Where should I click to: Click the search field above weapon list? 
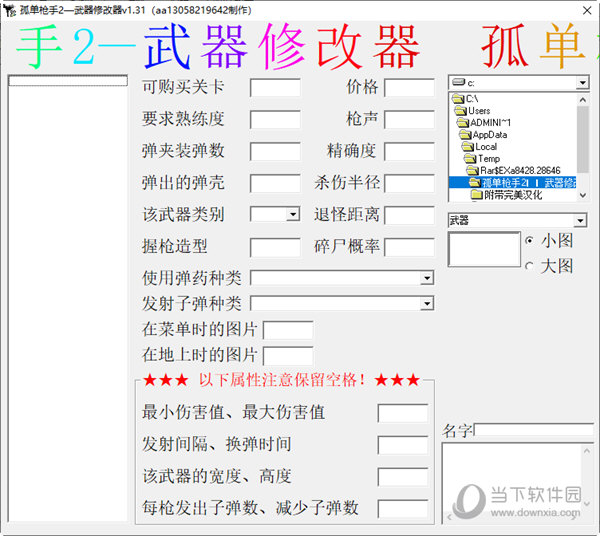[68, 80]
